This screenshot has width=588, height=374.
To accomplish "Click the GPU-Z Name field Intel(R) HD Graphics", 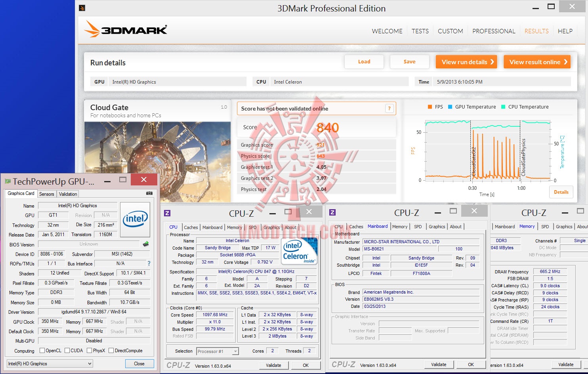I will (x=78, y=206).
